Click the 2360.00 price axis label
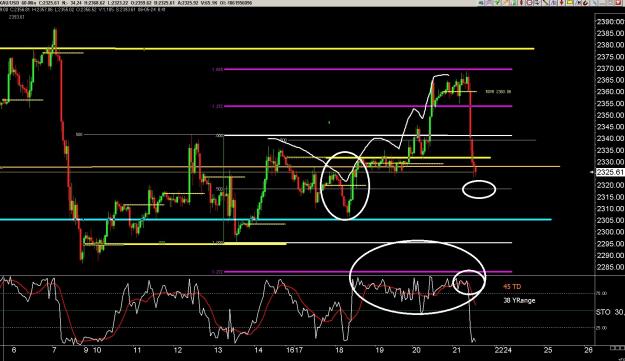 (x=610, y=92)
